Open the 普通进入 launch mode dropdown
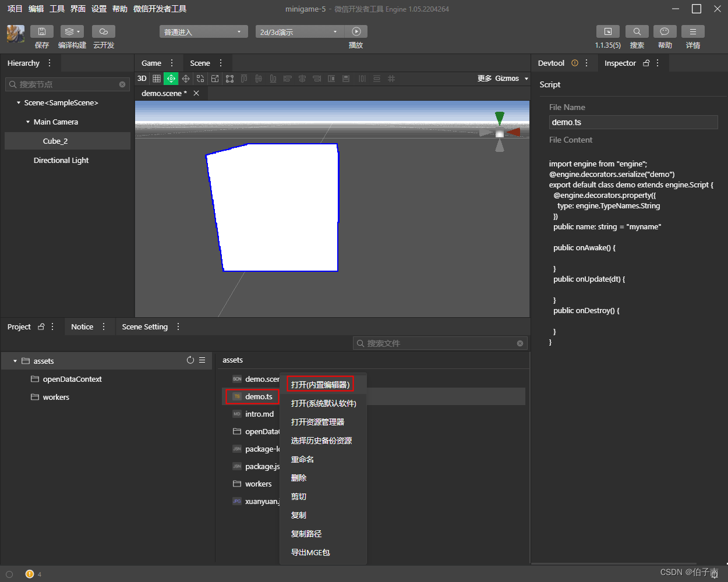This screenshot has height=582, width=728. click(204, 31)
